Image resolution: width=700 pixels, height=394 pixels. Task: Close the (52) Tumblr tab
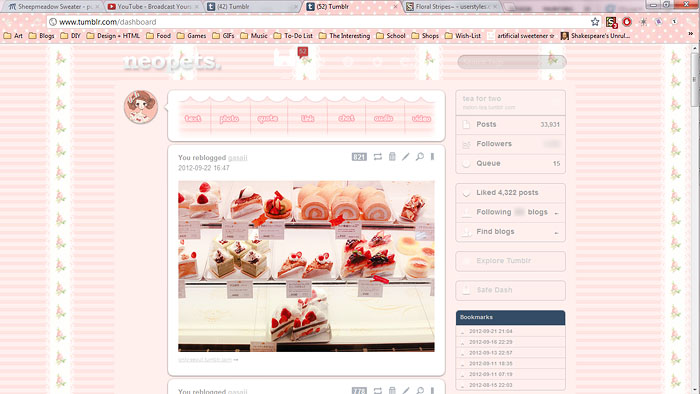pyautogui.click(x=395, y=7)
